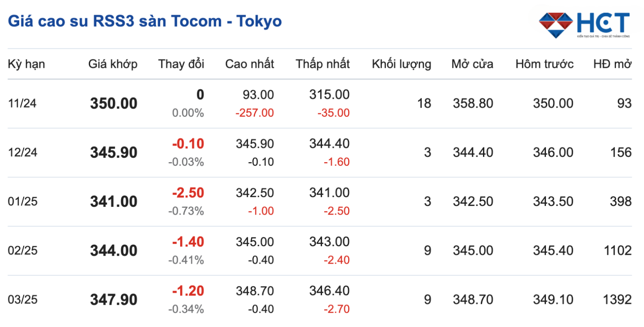Select the Mở cửa column header
The height and width of the screenshot is (327, 644).
[472, 64]
